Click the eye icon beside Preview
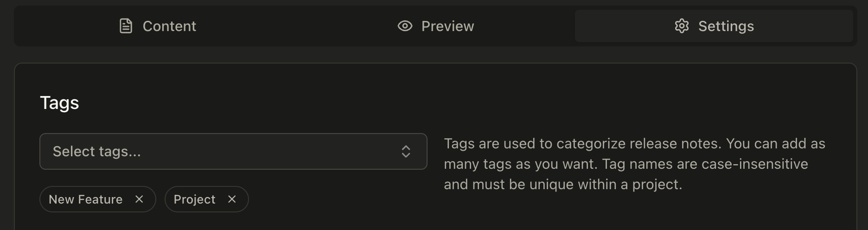Viewport: 868px width, 230px height. coord(405,26)
